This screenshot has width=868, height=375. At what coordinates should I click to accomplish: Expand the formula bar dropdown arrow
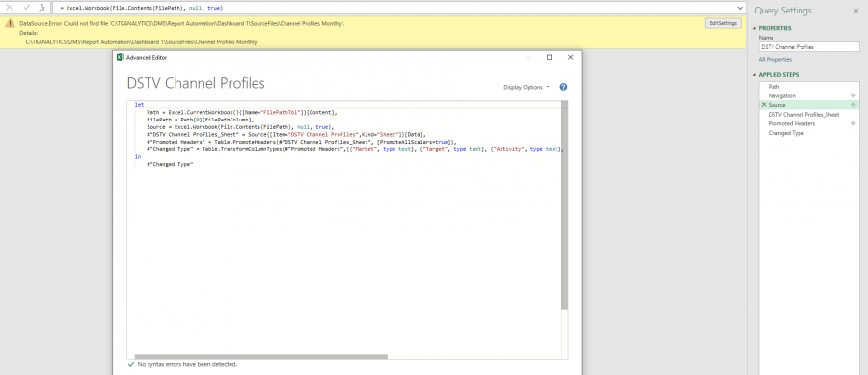740,8
